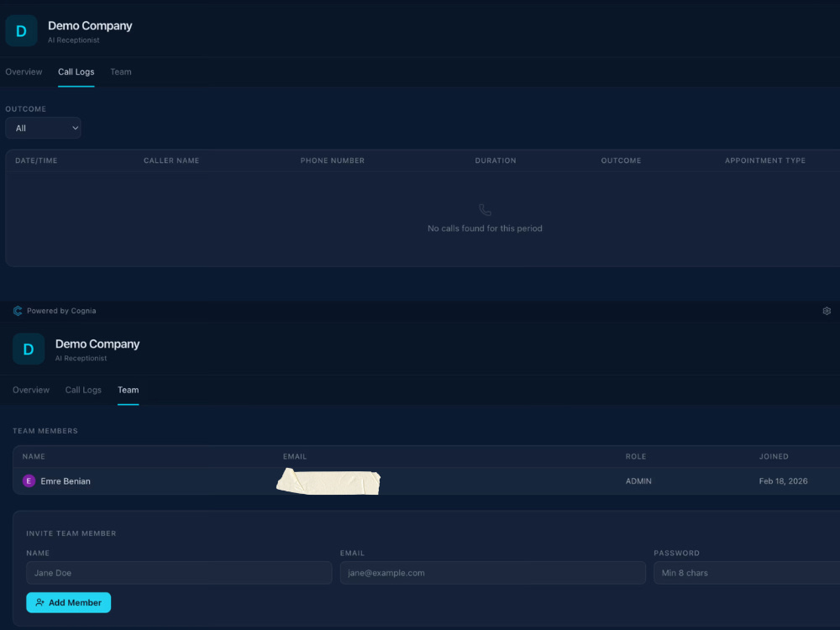840x630 pixels.
Task: Click the OUTCOME column header in calls table
Action: tap(621, 160)
